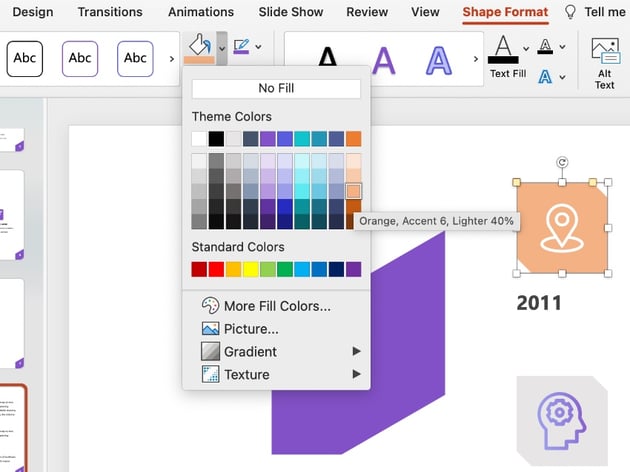Choose No Fill option
Image resolution: width=630 pixels, height=472 pixels.
[276, 89]
